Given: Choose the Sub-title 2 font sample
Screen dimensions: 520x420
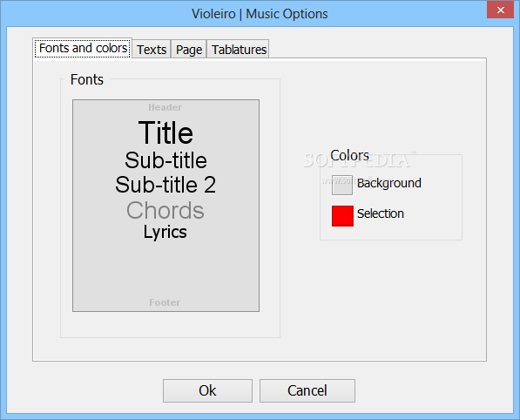Looking at the screenshot, I should point(165,185).
